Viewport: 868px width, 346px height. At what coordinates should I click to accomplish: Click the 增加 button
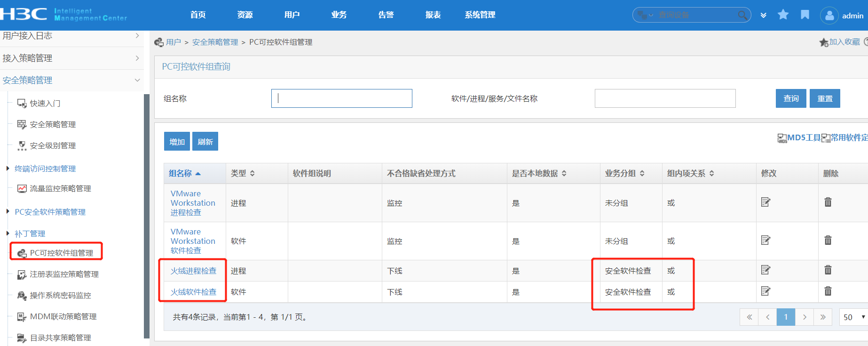tap(177, 141)
